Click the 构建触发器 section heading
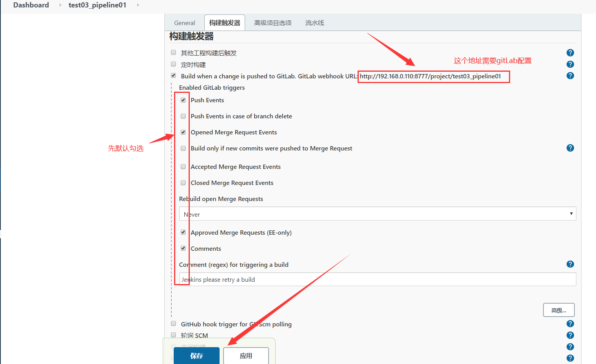596x364 pixels. pyautogui.click(x=191, y=36)
